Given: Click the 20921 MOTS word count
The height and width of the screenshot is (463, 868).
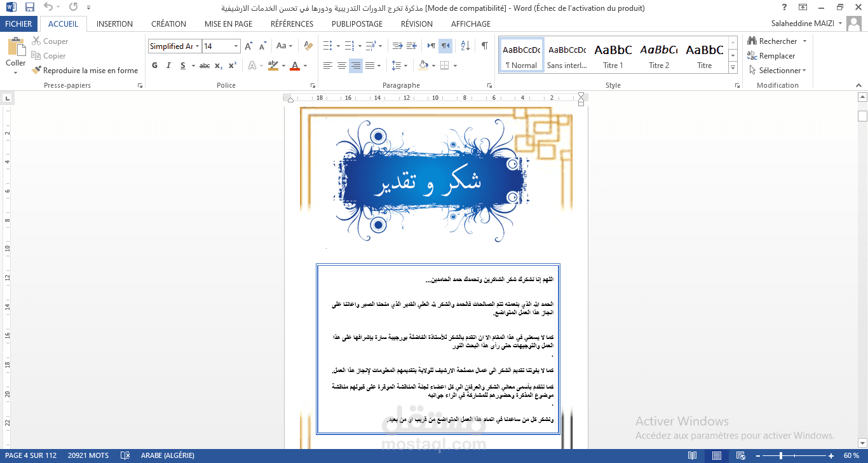Looking at the screenshot, I should click(88, 456).
